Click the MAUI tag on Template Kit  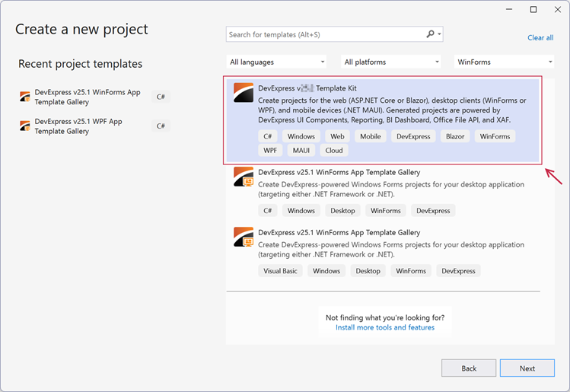(301, 150)
